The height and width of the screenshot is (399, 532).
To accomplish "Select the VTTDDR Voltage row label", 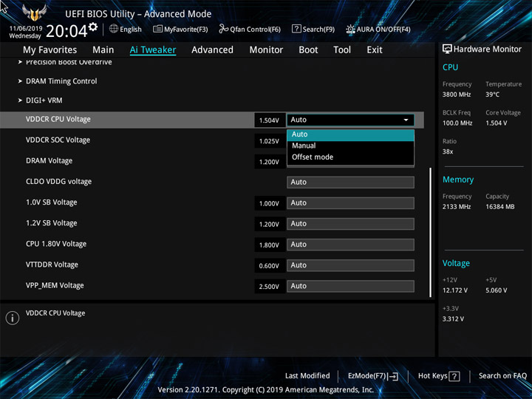I will click(x=52, y=265).
